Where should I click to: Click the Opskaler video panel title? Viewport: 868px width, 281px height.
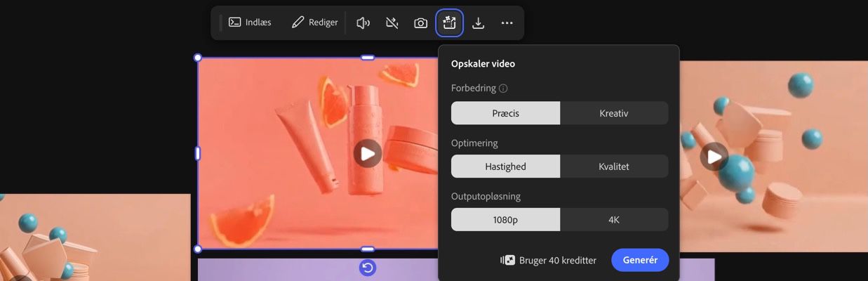click(x=483, y=64)
